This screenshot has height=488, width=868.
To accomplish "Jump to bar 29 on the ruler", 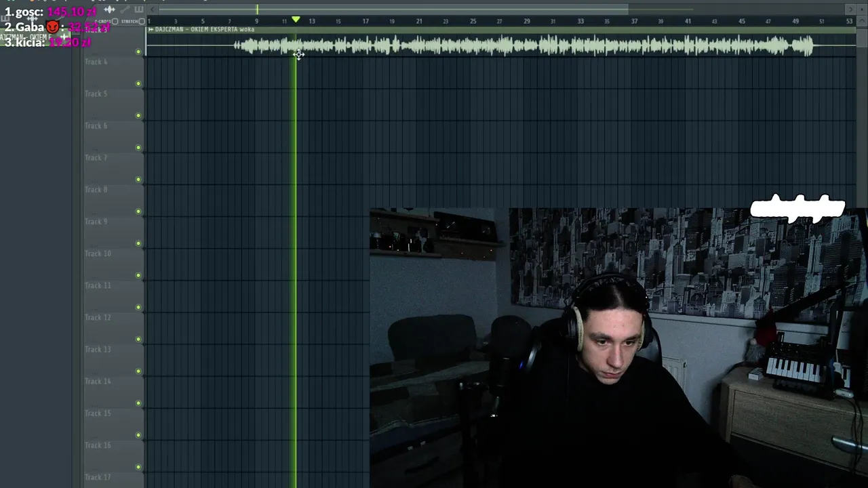I will pyautogui.click(x=526, y=21).
